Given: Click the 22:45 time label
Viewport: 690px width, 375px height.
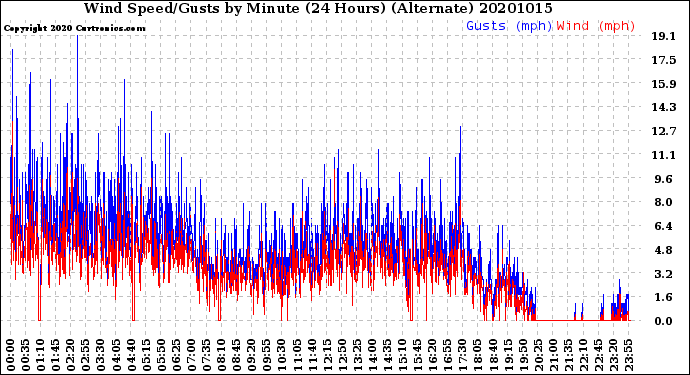Looking at the screenshot, I should pos(598,355).
